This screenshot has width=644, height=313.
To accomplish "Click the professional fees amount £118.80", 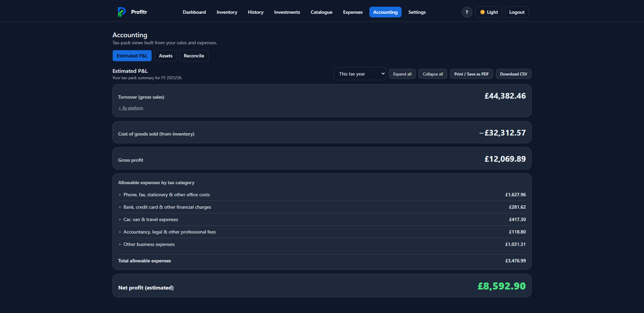I will tap(517, 232).
